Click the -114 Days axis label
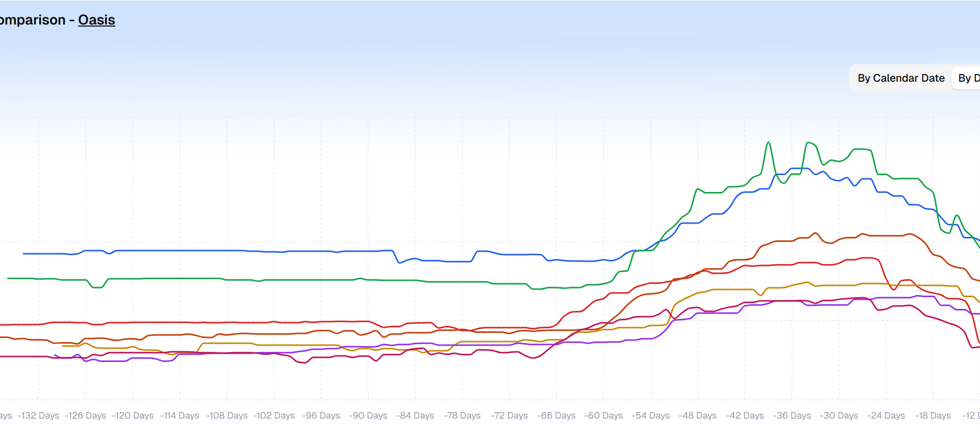Image resolution: width=980 pixels, height=435 pixels. (180, 416)
